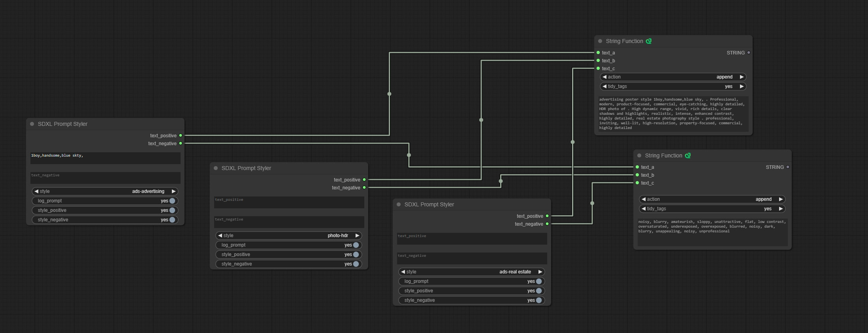
Task: Click the right arrow next to the ads-advertising style
Action: 173,191
